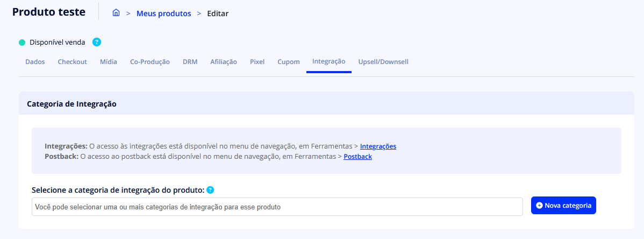
Task: Switch to the Afiliação tab
Action: 224,62
